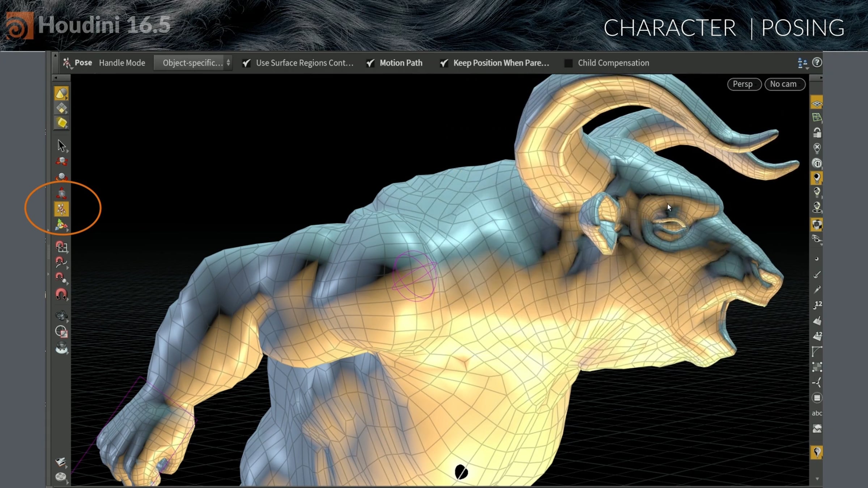Toggle point normals display

817,275
